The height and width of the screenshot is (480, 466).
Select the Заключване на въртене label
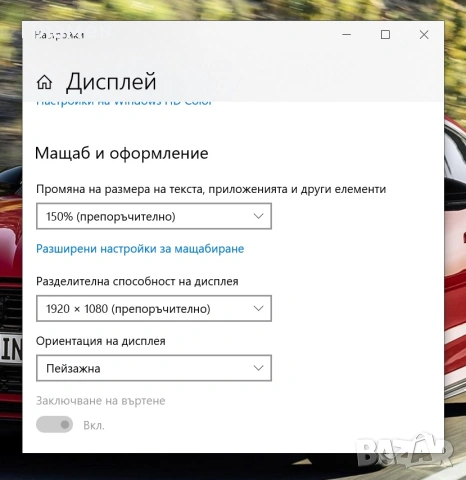pyautogui.click(x=101, y=400)
